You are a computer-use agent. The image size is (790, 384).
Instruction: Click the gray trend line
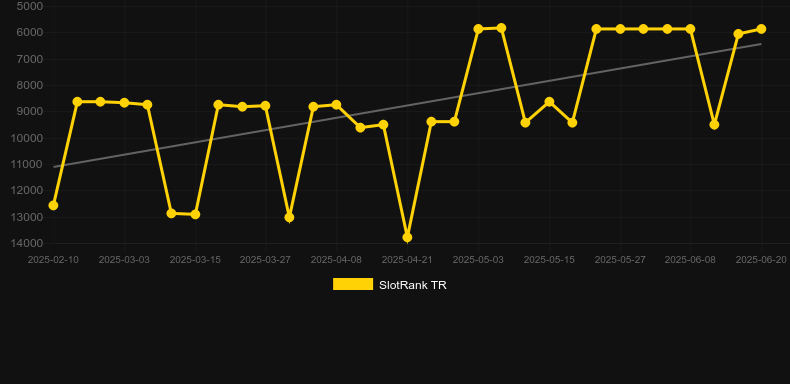click(x=407, y=105)
